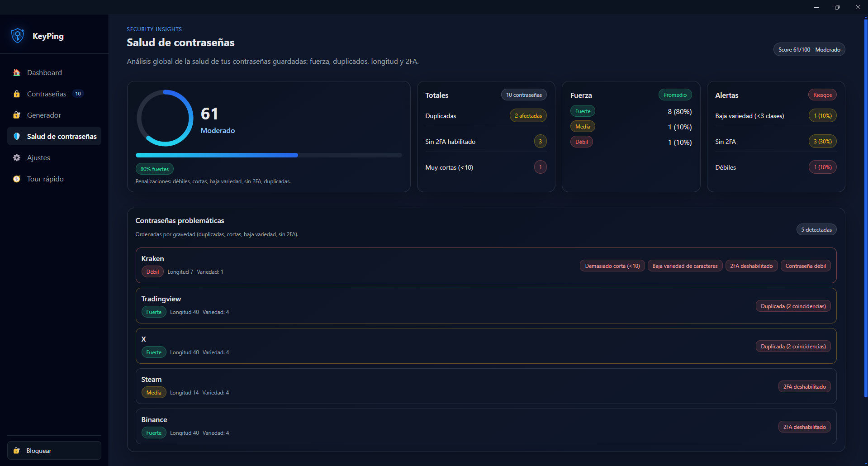The width and height of the screenshot is (868, 466).
Task: Click the Contraseñas padlock icon
Action: coord(17,94)
